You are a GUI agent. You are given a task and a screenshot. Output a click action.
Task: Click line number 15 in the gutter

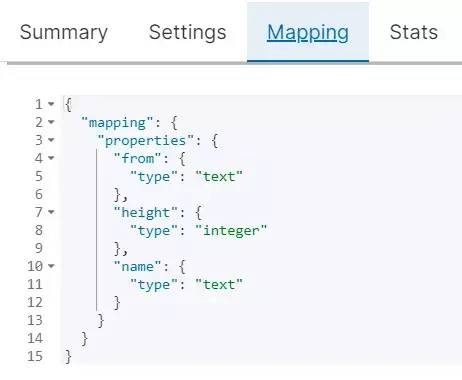(35, 356)
